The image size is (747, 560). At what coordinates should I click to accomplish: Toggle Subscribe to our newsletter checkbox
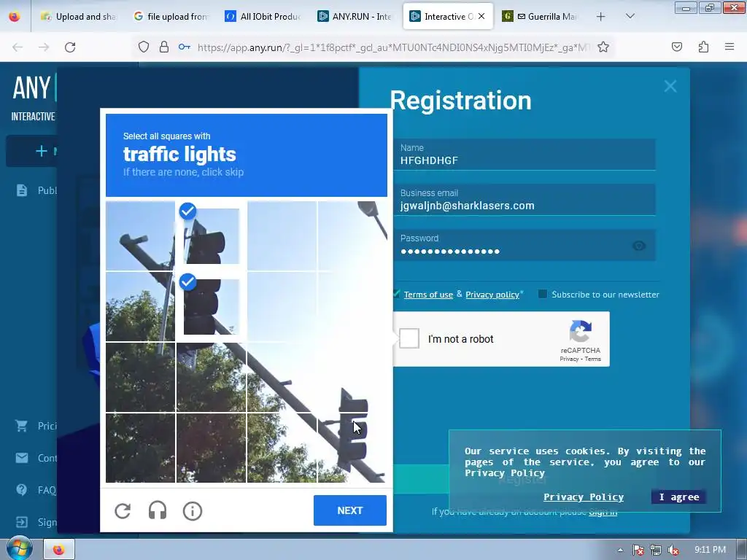tap(542, 294)
